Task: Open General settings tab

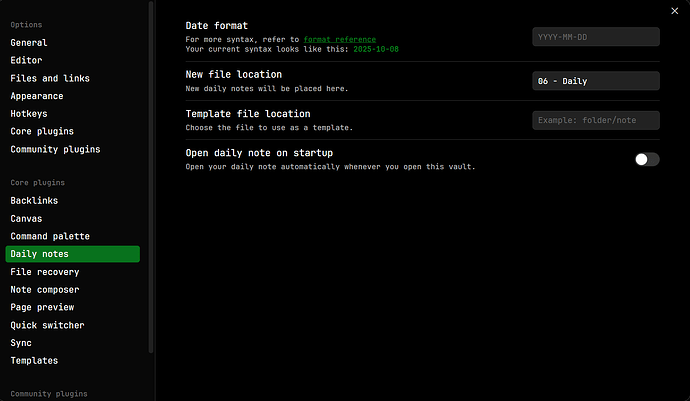Action: (29, 43)
